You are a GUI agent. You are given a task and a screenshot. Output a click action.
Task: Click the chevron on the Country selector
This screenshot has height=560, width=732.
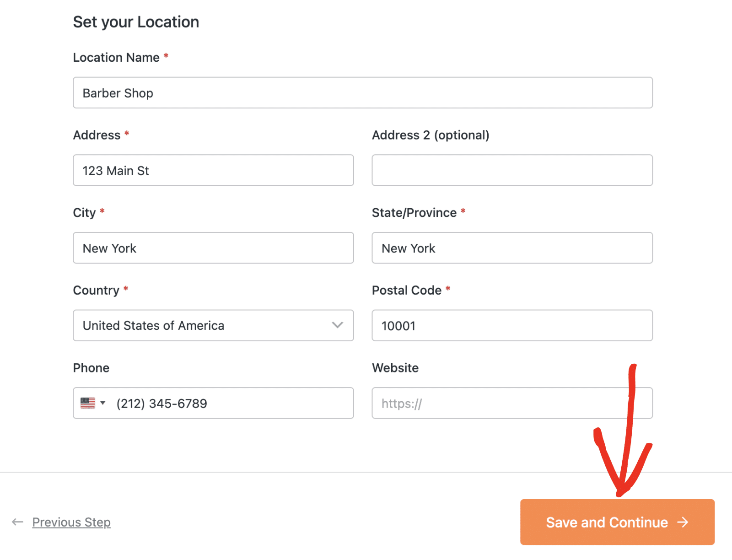(x=337, y=325)
